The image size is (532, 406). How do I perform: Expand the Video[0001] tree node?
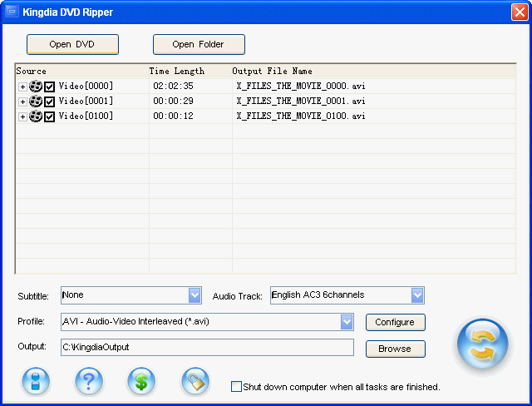[x=22, y=101]
